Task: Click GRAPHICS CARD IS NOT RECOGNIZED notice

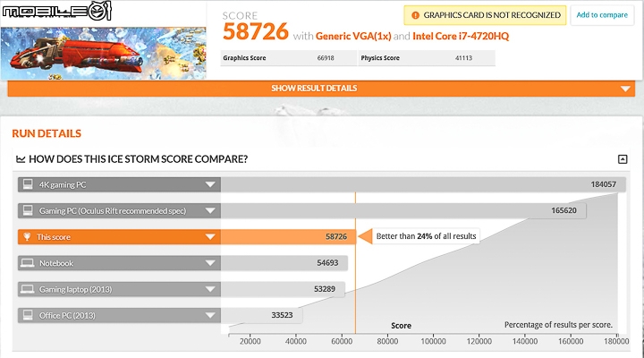Action: [x=485, y=15]
